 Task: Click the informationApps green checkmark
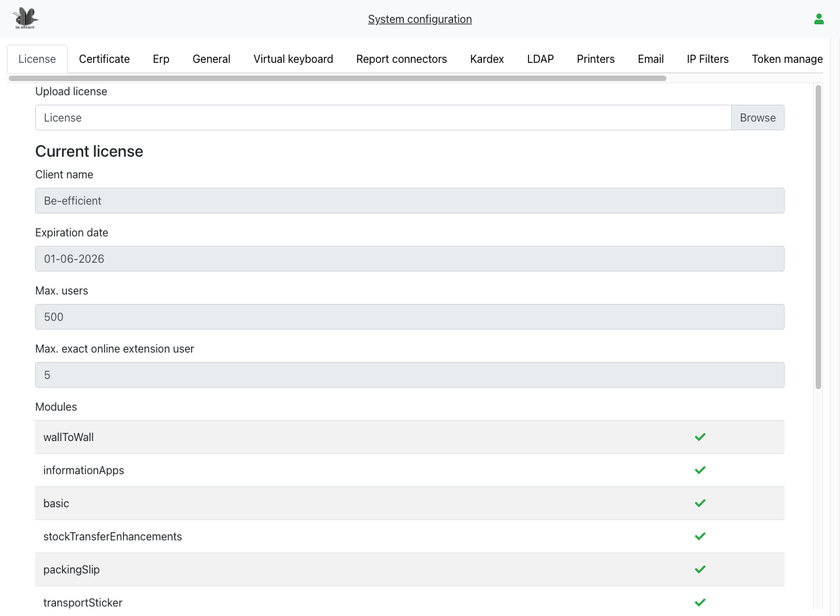700,470
